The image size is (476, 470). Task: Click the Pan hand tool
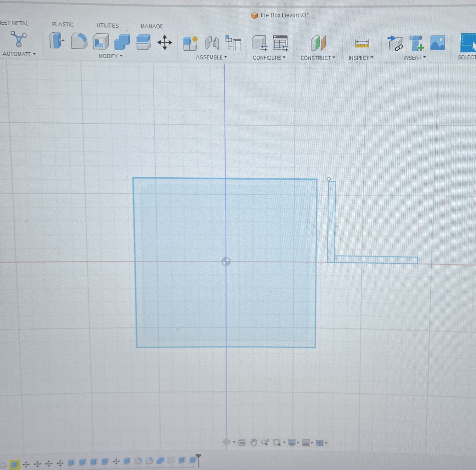[x=254, y=442]
